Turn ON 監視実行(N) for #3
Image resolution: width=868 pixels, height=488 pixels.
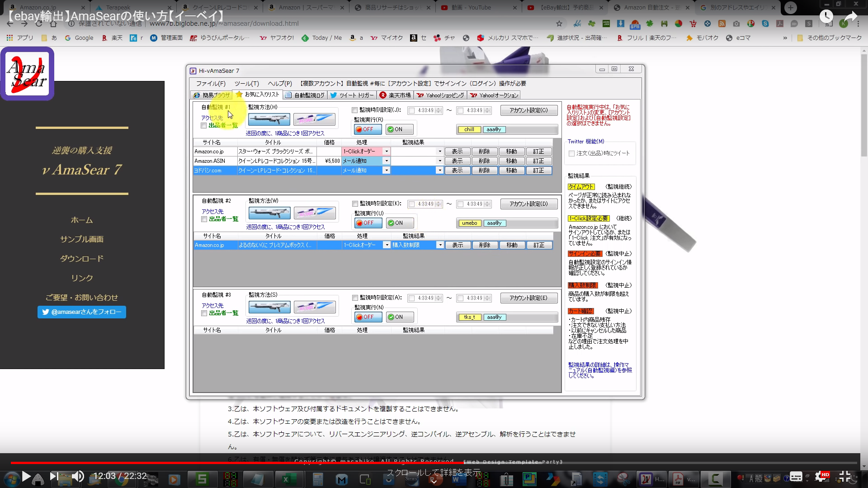pyautogui.click(x=400, y=317)
